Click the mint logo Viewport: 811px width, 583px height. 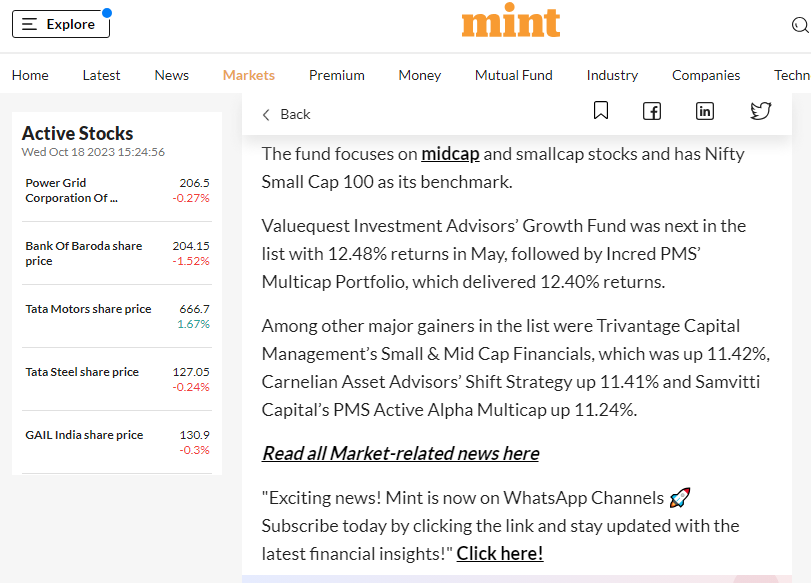pos(510,23)
